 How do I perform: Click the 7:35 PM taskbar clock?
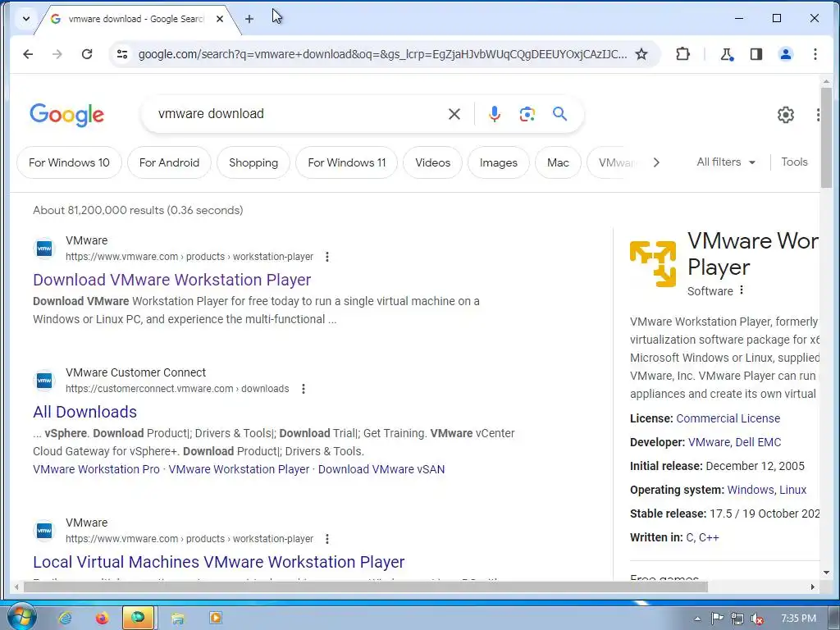(x=798, y=619)
